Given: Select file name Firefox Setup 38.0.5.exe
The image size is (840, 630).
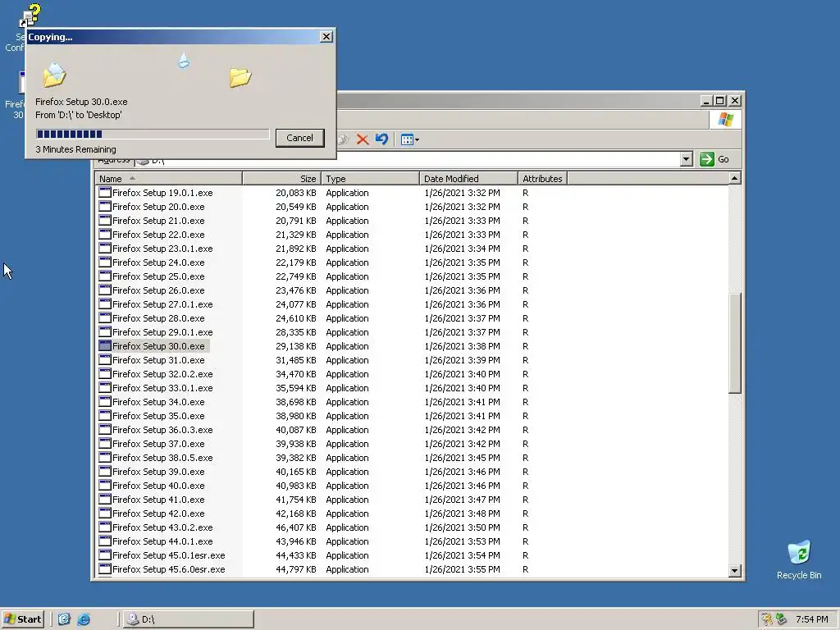Looking at the screenshot, I should click(162, 458).
